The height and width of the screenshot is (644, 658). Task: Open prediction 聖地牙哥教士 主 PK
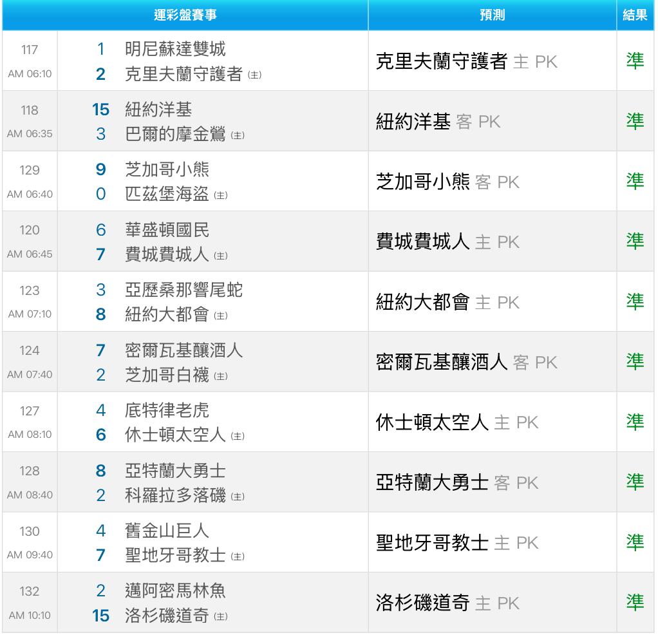click(x=456, y=543)
